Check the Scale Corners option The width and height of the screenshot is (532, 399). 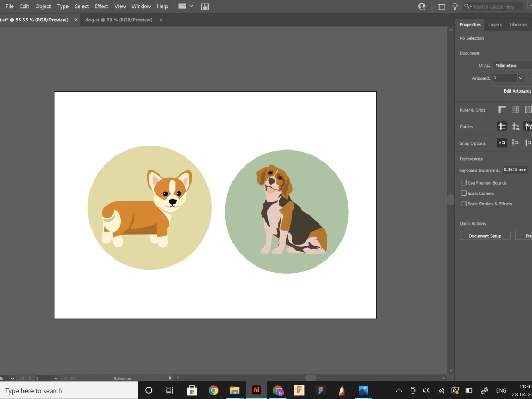coord(463,193)
